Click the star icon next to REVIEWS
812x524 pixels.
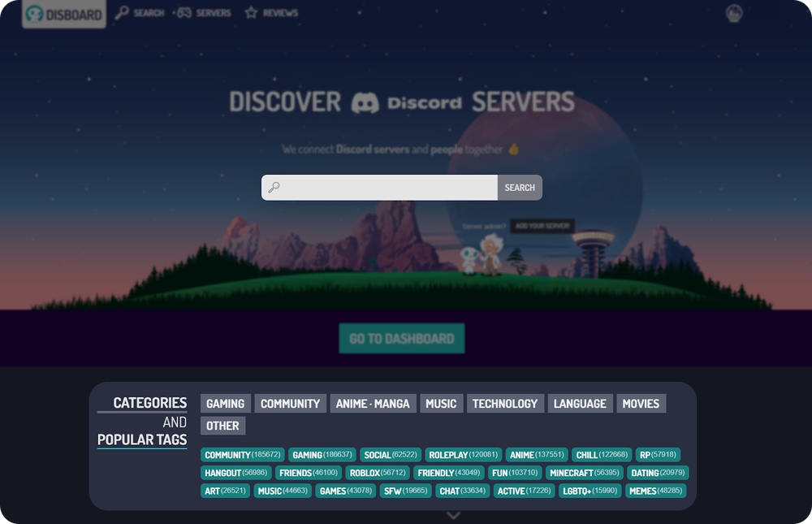pyautogui.click(x=250, y=13)
